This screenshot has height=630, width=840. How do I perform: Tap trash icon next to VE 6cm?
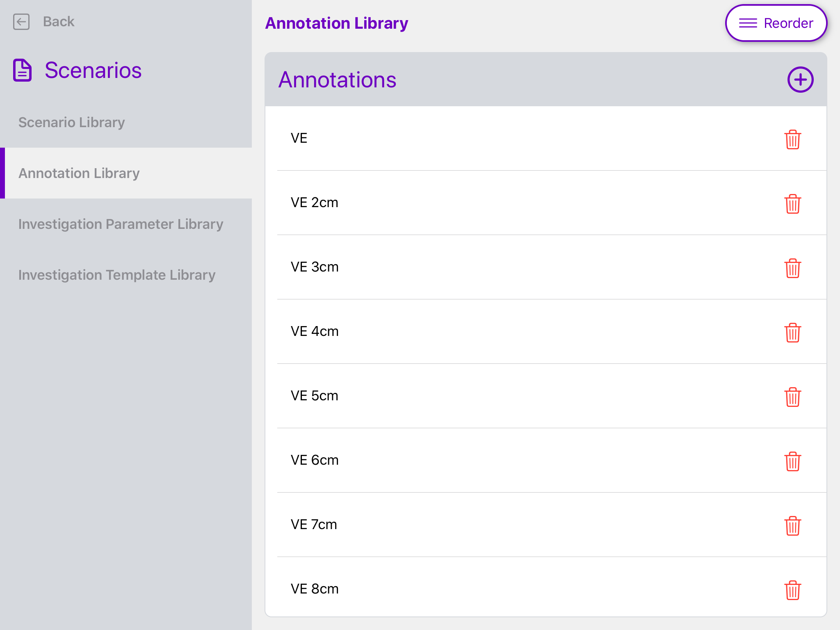click(x=792, y=461)
